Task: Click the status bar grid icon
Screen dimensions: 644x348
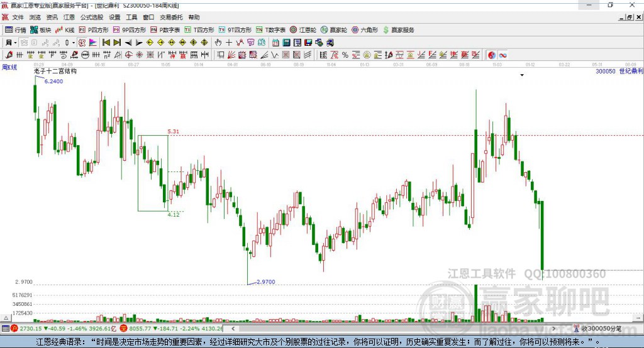Action: pos(5,329)
